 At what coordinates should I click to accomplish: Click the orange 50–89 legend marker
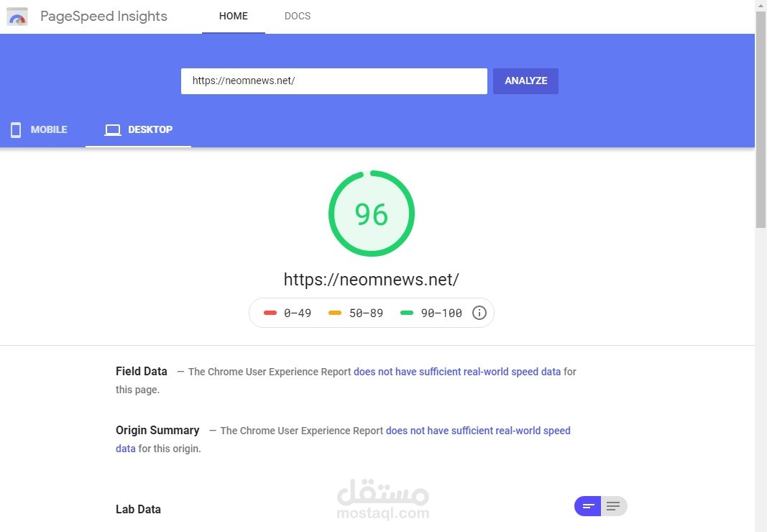point(335,313)
